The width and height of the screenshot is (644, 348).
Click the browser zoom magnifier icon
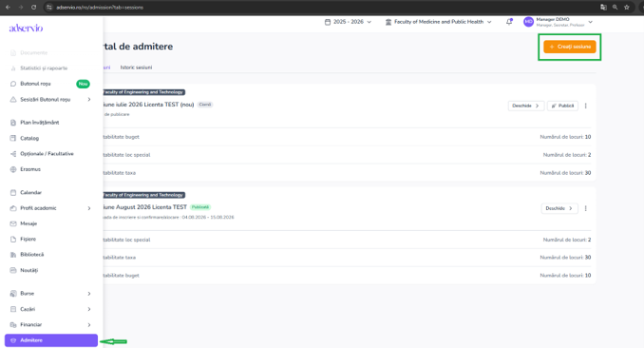(x=615, y=7)
